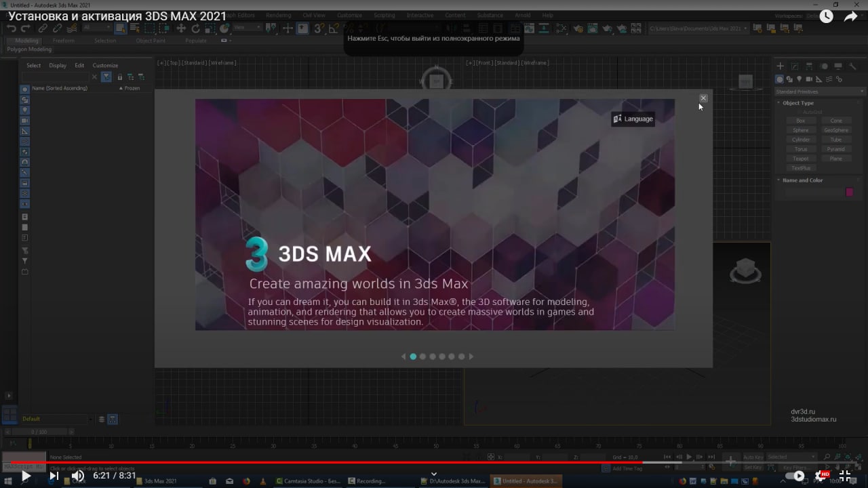Click the Redo arrow in toolbar
The height and width of the screenshot is (488, 868).
pyautogui.click(x=26, y=28)
